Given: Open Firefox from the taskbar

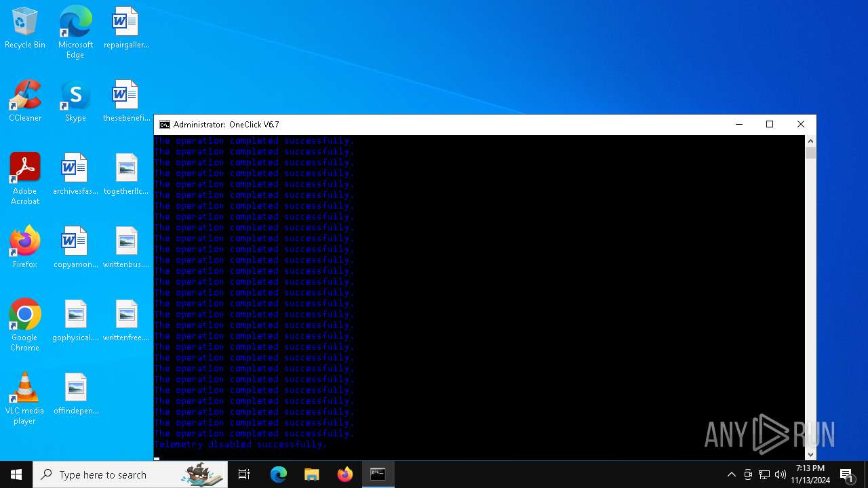Looking at the screenshot, I should click(344, 474).
